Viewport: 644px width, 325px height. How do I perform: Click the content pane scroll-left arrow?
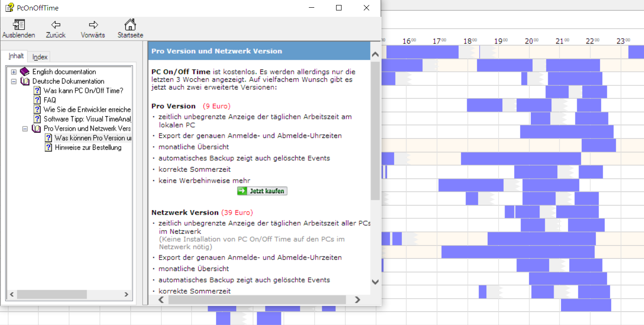pos(161,300)
